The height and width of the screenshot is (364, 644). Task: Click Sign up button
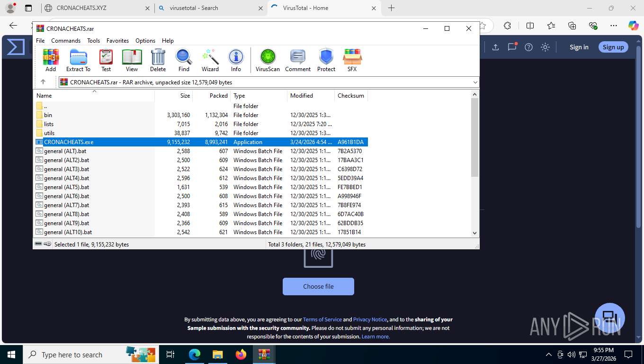[613, 47]
